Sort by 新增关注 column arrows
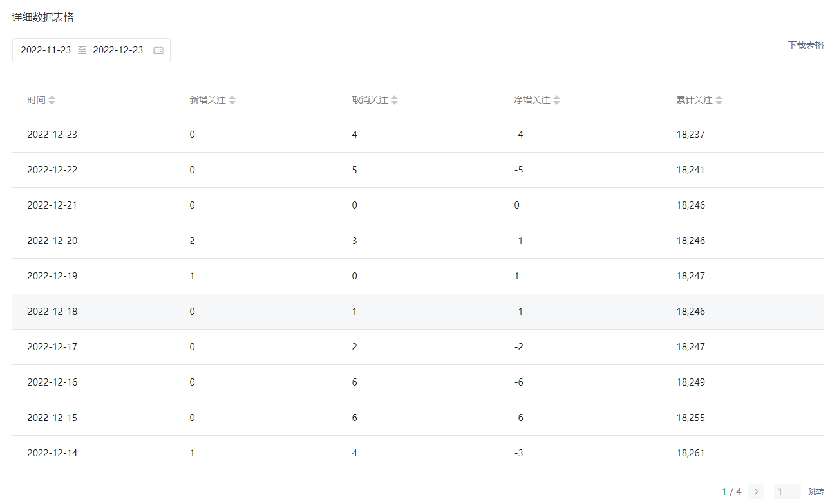Viewport: 830px width, 504px height. (232, 100)
